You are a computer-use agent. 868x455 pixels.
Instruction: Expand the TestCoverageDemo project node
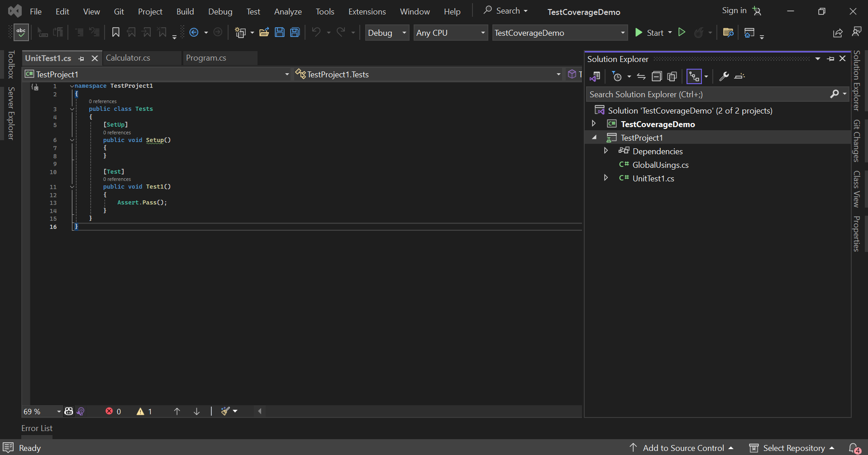594,123
